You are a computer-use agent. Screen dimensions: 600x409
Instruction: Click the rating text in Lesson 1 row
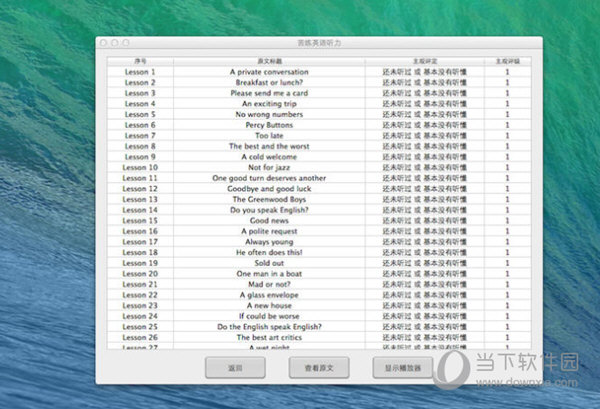click(x=425, y=72)
